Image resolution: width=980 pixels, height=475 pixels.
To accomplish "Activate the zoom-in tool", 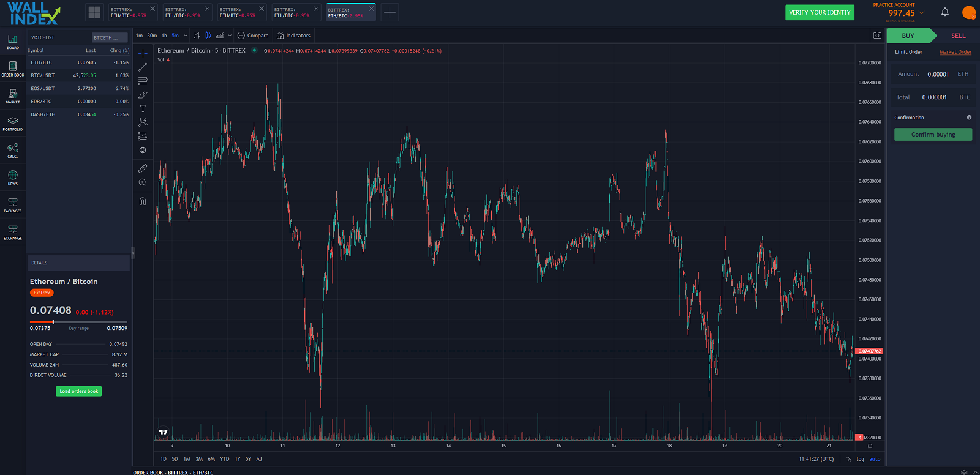I will point(143,182).
